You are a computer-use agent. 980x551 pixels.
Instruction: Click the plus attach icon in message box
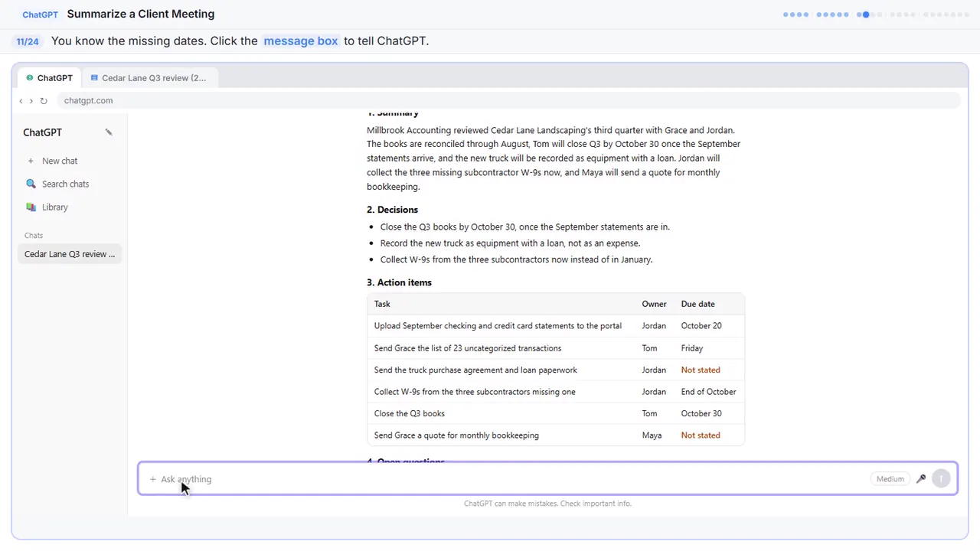pyautogui.click(x=152, y=479)
